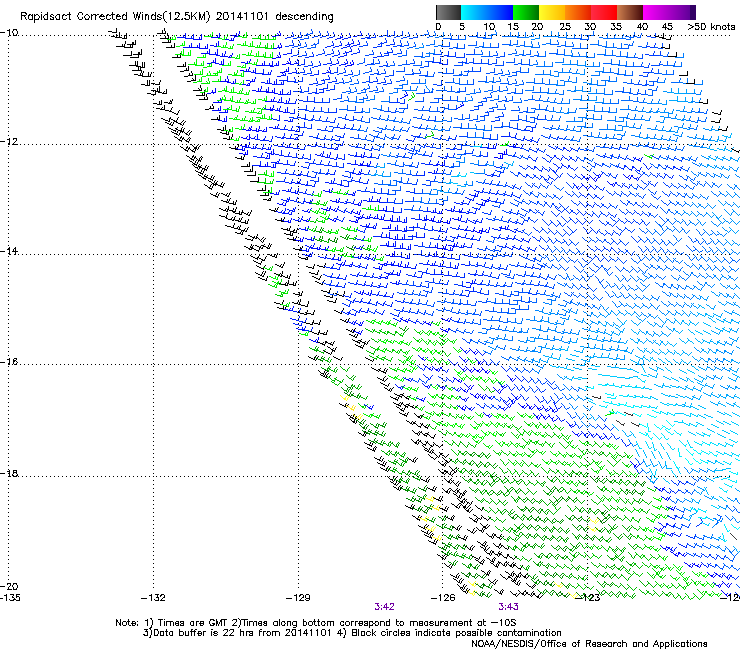This screenshot has width=740, height=650.
Task: Click the '-135' longitude axis label
Action: [10, 598]
